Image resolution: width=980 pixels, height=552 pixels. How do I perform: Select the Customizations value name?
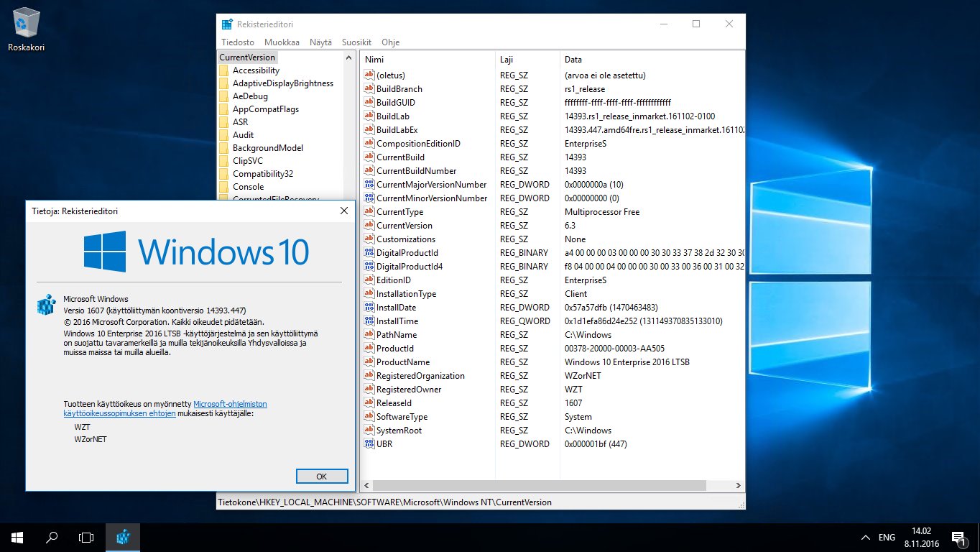406,239
